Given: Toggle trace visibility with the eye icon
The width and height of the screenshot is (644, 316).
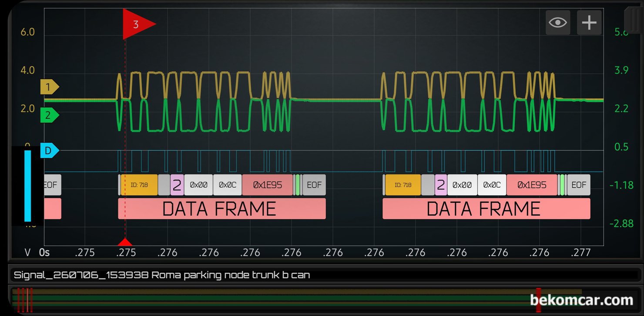Looking at the screenshot, I should point(558,22).
